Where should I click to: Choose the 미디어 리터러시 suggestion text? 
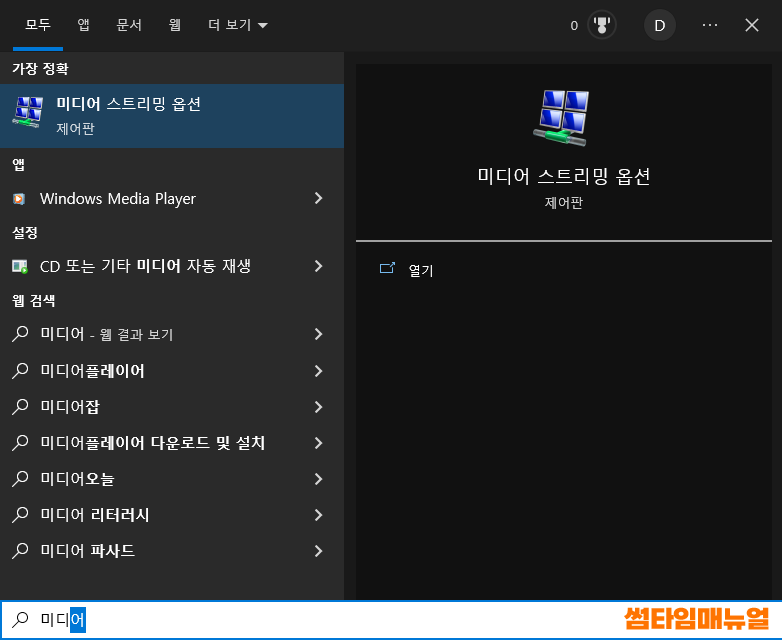click(x=95, y=515)
